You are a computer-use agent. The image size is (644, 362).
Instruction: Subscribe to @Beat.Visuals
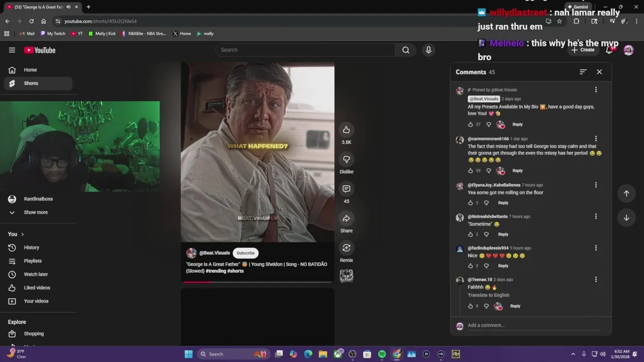pos(246,253)
